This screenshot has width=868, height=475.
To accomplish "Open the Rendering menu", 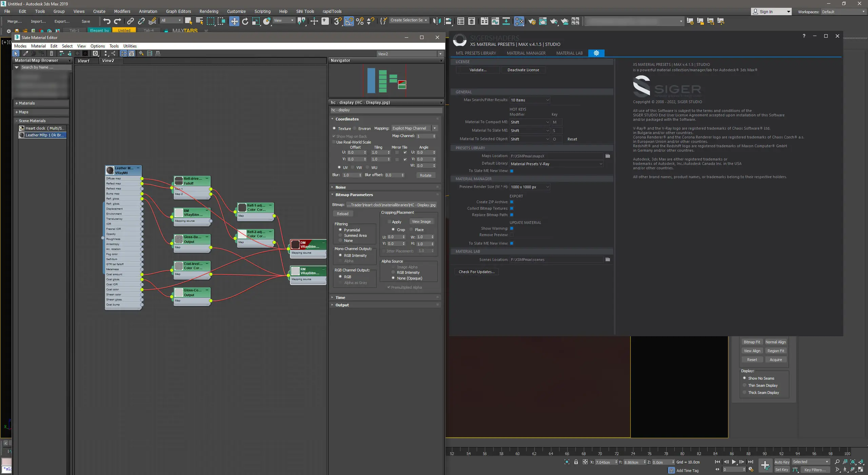I will pyautogui.click(x=209, y=11).
